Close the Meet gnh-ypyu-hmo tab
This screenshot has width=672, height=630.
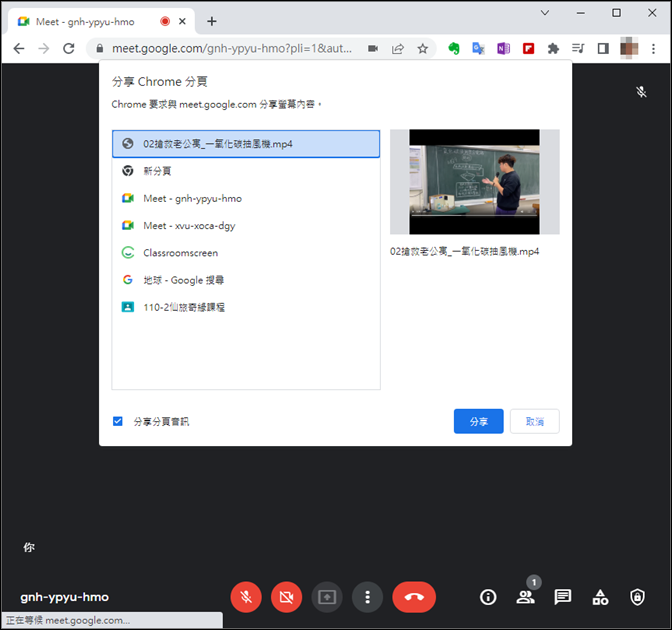point(182,21)
